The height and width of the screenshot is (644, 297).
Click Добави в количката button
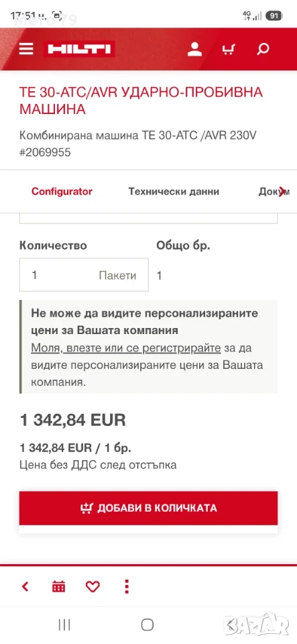(x=149, y=508)
